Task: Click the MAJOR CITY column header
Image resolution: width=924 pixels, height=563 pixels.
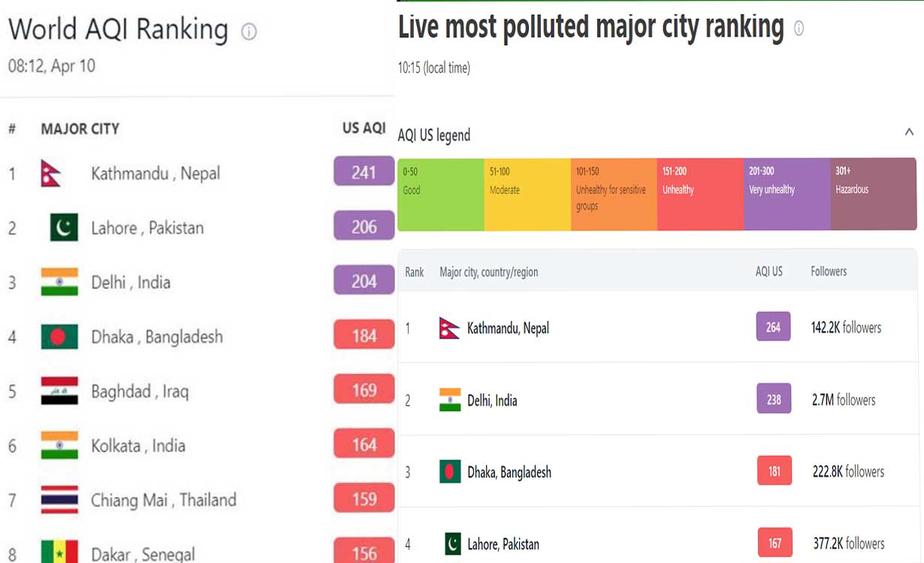Action: (80, 129)
